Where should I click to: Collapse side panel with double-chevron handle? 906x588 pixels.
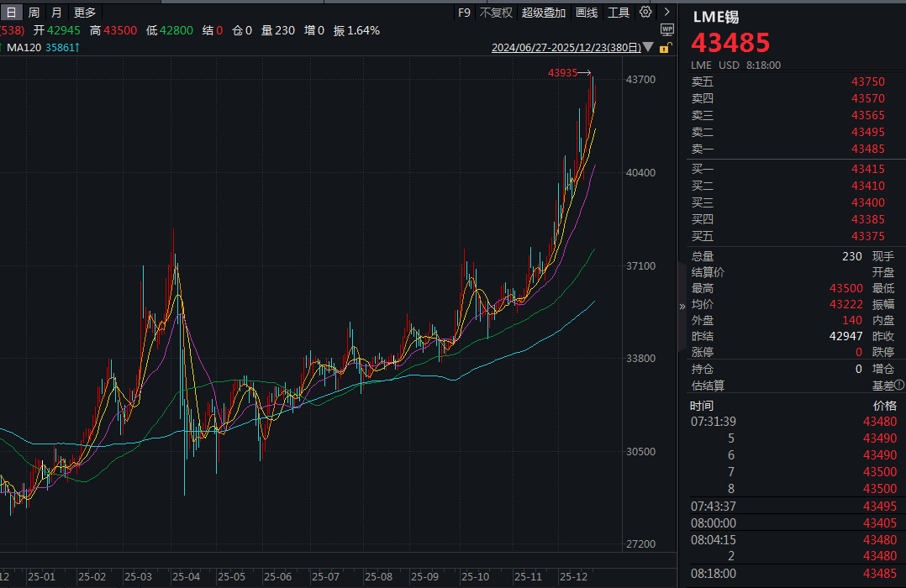[682, 307]
